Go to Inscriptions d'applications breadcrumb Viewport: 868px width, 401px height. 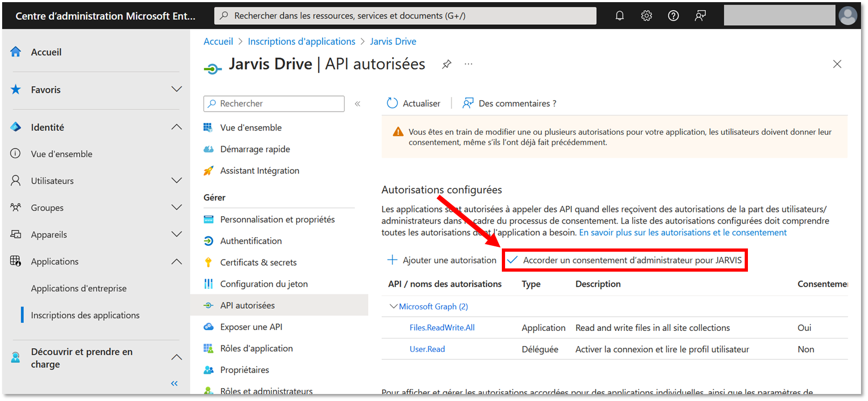[x=302, y=42]
